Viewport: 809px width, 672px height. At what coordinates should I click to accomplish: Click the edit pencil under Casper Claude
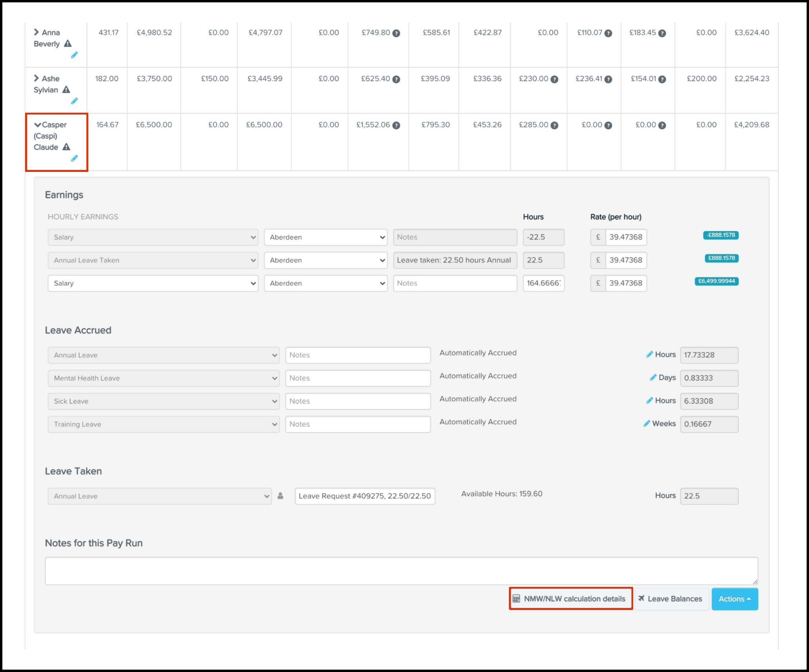[74, 158]
